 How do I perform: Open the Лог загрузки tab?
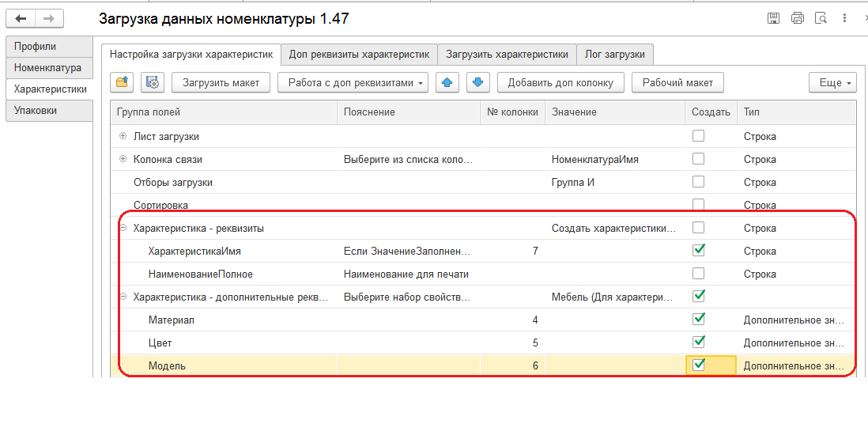tap(614, 55)
